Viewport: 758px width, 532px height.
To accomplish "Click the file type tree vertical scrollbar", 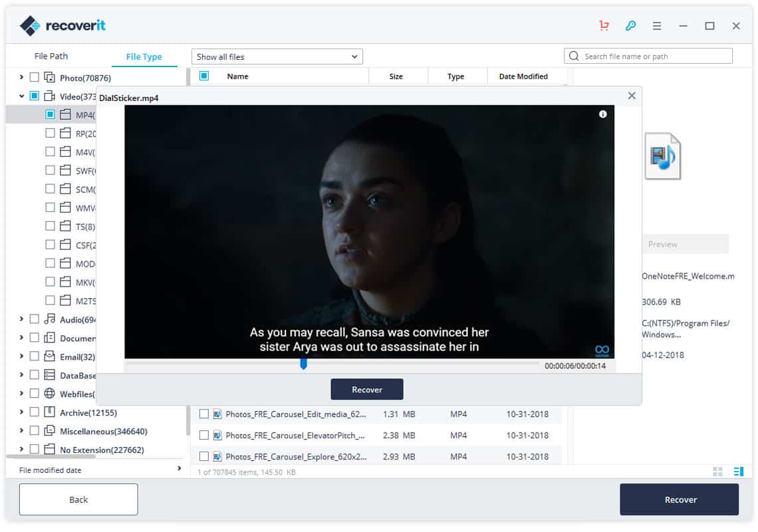I will 188,251.
